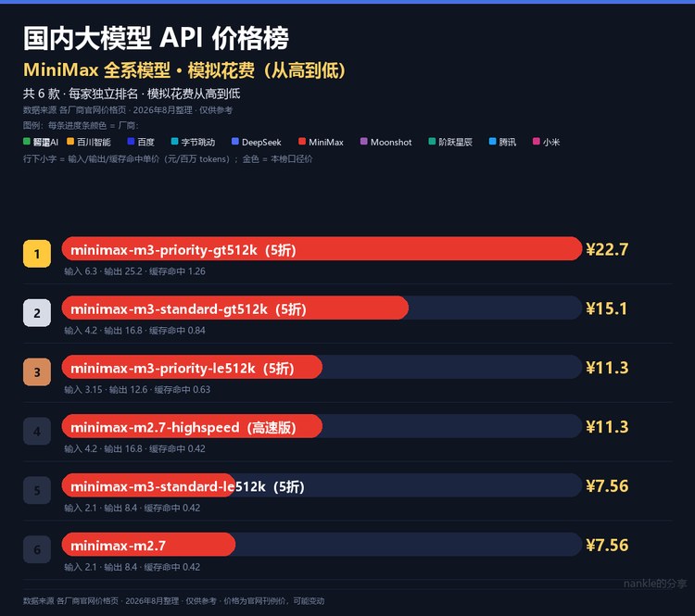
Task: Click the 阶跃星辰 legend label
Action: tap(455, 143)
